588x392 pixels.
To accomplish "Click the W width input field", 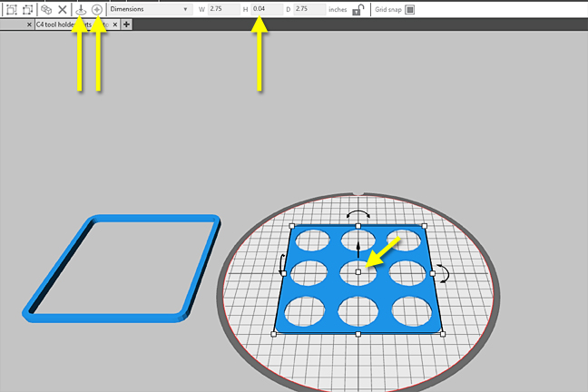I will [223, 9].
